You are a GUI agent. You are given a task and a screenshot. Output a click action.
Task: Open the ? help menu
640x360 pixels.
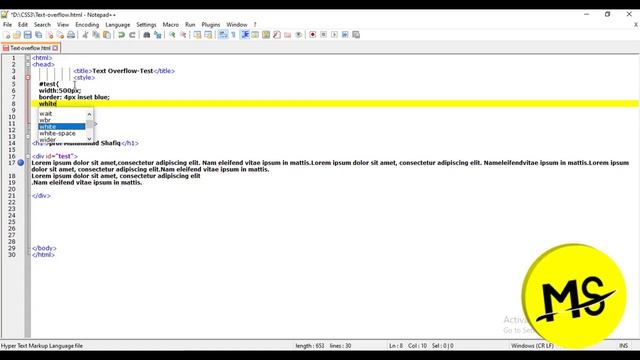(x=255, y=25)
